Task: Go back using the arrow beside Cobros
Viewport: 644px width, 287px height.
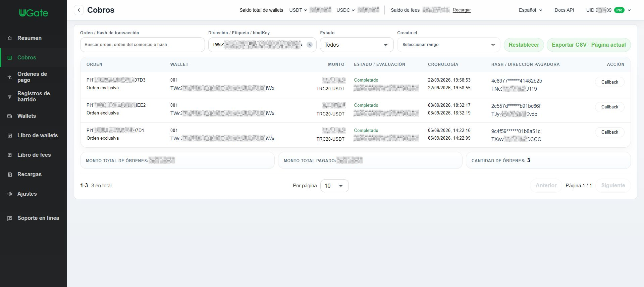Action: click(79, 10)
